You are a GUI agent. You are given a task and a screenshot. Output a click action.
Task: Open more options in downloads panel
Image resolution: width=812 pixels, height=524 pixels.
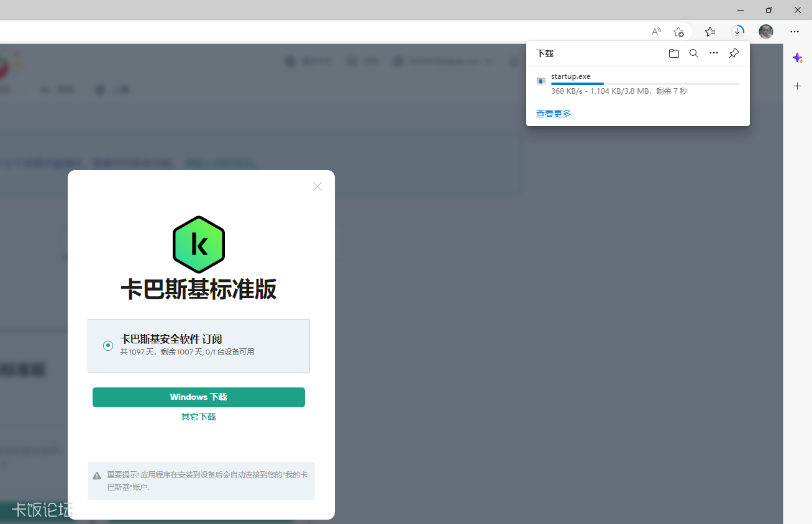point(714,53)
